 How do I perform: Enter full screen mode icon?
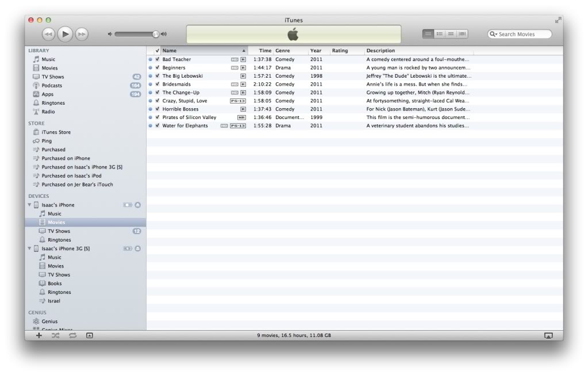(558, 20)
